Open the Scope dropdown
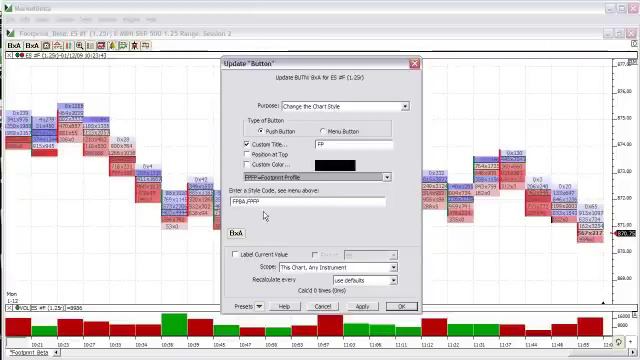This screenshot has height=360, width=640. (x=393, y=267)
